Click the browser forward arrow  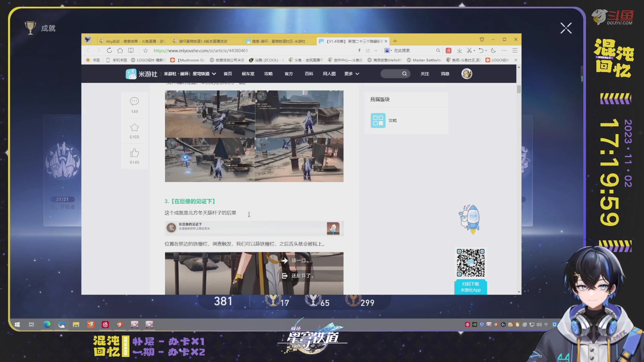tap(99, 51)
